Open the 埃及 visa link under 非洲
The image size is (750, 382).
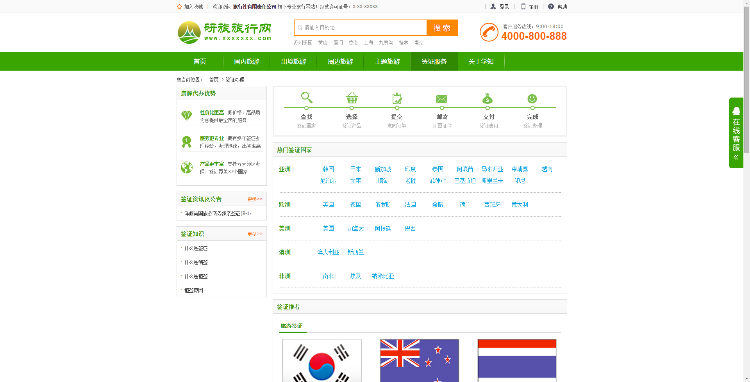point(355,276)
